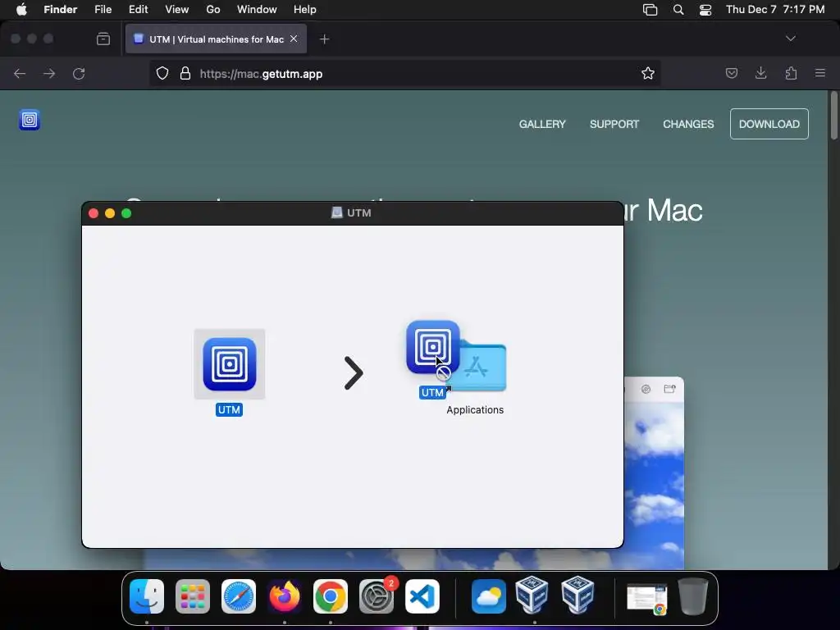Open the Apple menu
840x630 pixels.
point(21,10)
